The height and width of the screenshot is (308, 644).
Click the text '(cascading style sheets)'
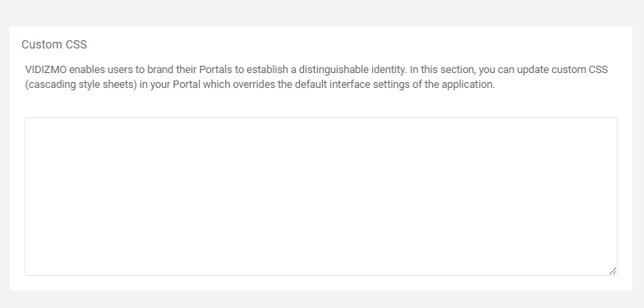tap(80, 85)
